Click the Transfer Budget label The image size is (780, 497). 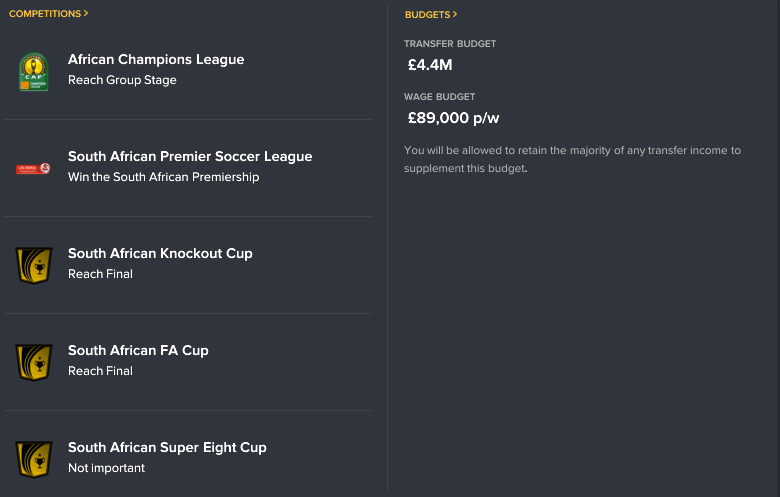click(450, 44)
